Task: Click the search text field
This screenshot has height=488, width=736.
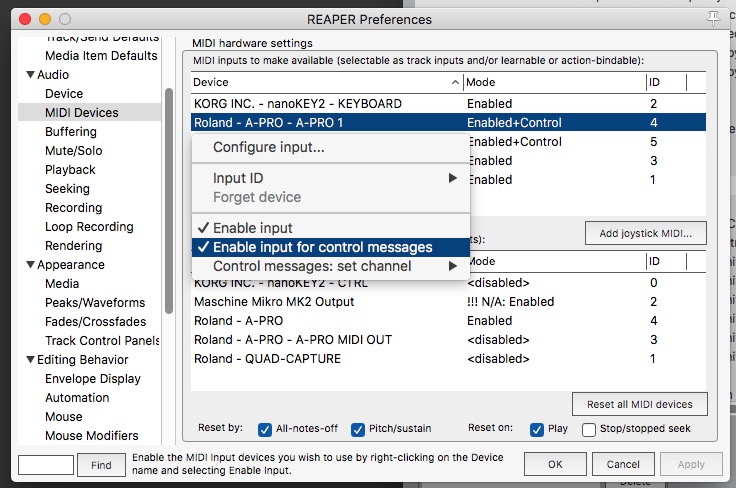Action: click(x=46, y=465)
